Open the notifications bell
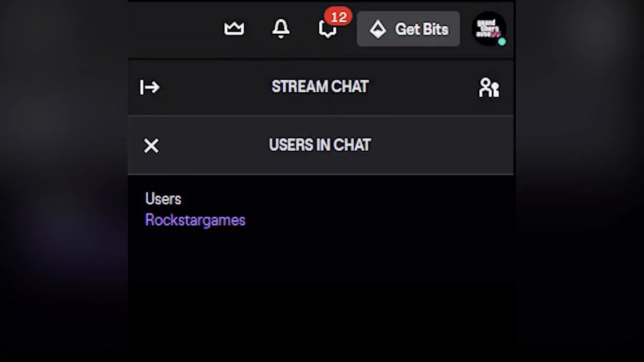Viewport: 644px width, 362px height. tap(281, 29)
